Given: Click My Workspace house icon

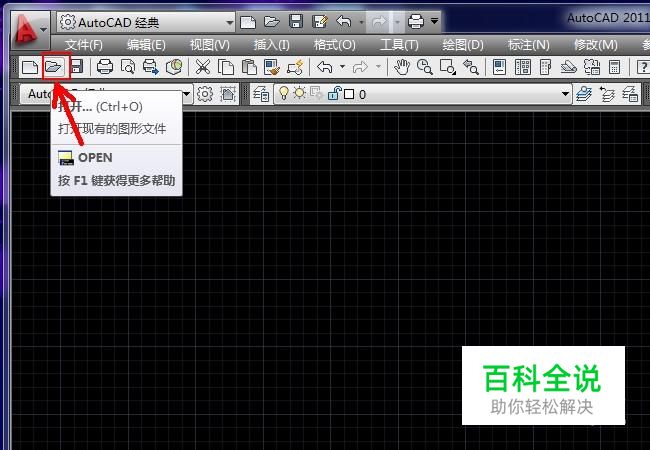Looking at the screenshot, I should pos(228,94).
